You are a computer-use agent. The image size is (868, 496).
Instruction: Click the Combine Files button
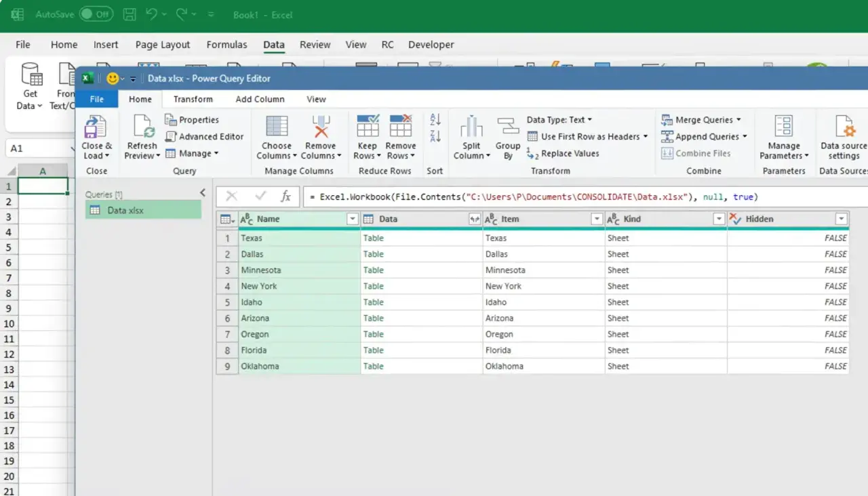click(x=696, y=154)
